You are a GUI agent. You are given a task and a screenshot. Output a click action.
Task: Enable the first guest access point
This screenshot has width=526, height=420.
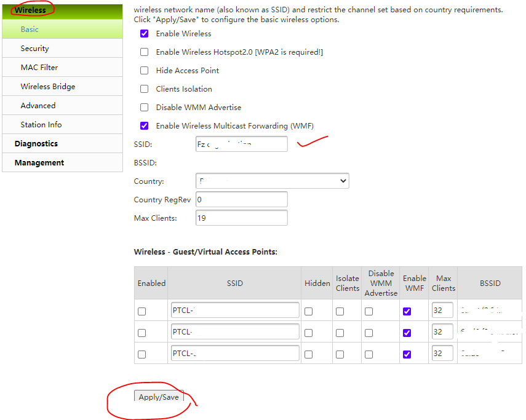141,311
